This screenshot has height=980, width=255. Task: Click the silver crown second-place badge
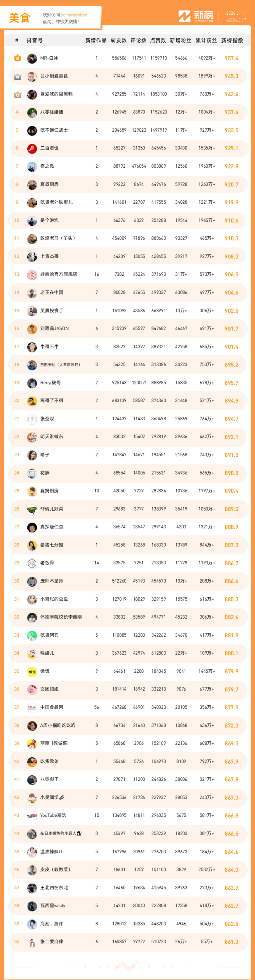click(x=17, y=76)
